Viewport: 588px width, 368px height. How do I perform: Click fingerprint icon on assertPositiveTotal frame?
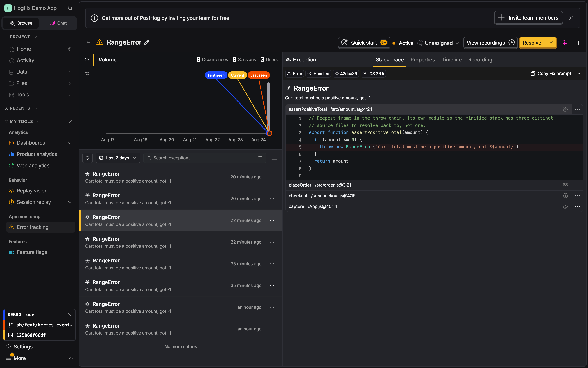(x=565, y=109)
